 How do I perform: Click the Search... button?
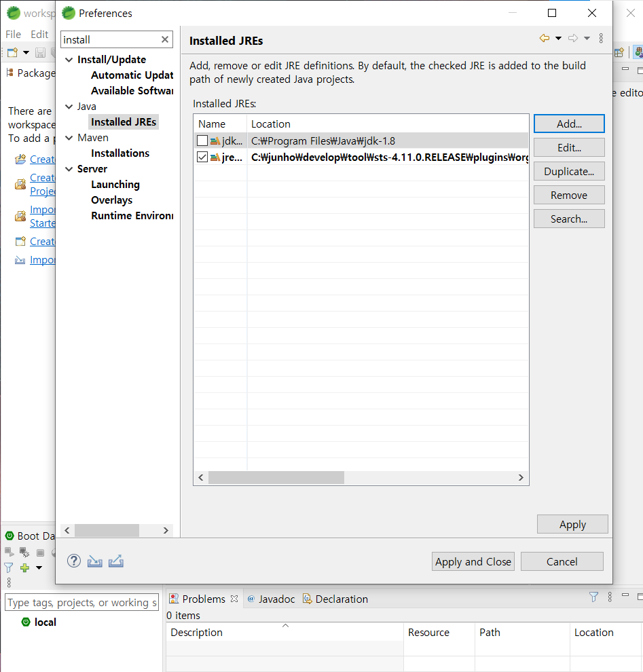tap(569, 219)
